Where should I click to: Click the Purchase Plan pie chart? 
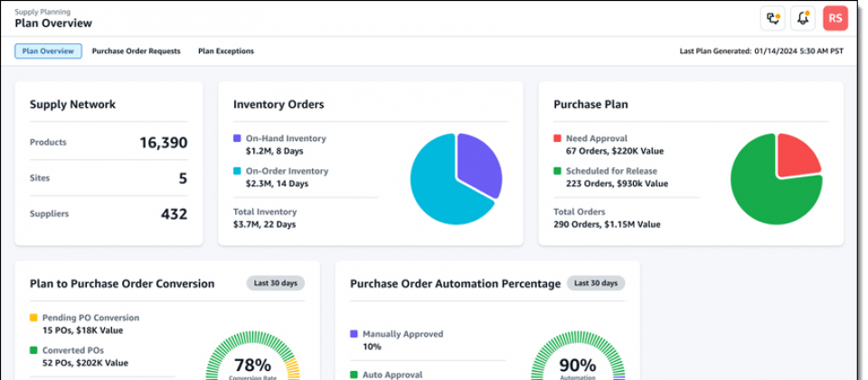776,179
